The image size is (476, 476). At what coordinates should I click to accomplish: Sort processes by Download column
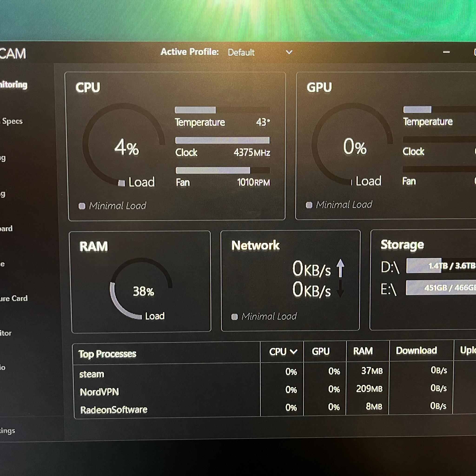coord(416,350)
